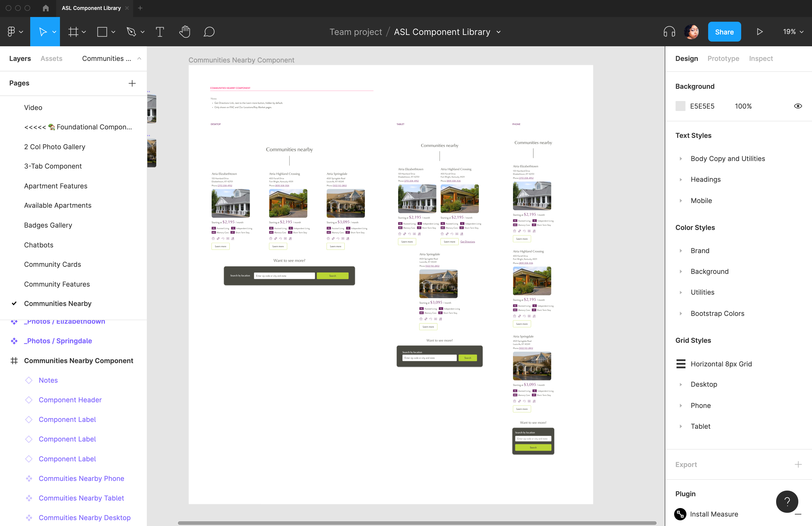Expand the Phone grid styles
This screenshot has width=812, height=526.
point(681,406)
